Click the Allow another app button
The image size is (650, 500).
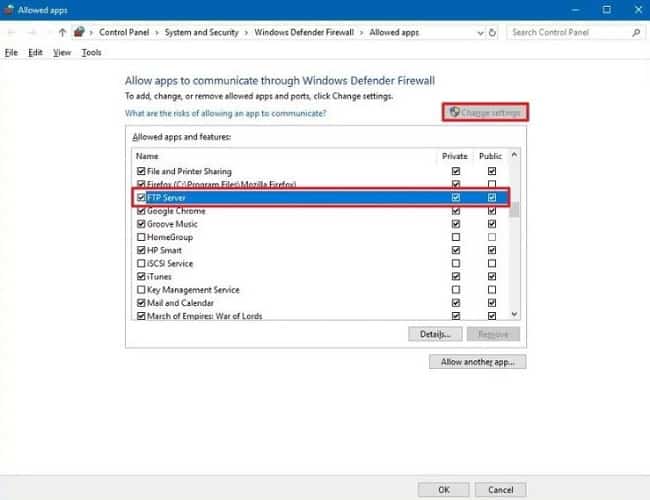point(476,362)
